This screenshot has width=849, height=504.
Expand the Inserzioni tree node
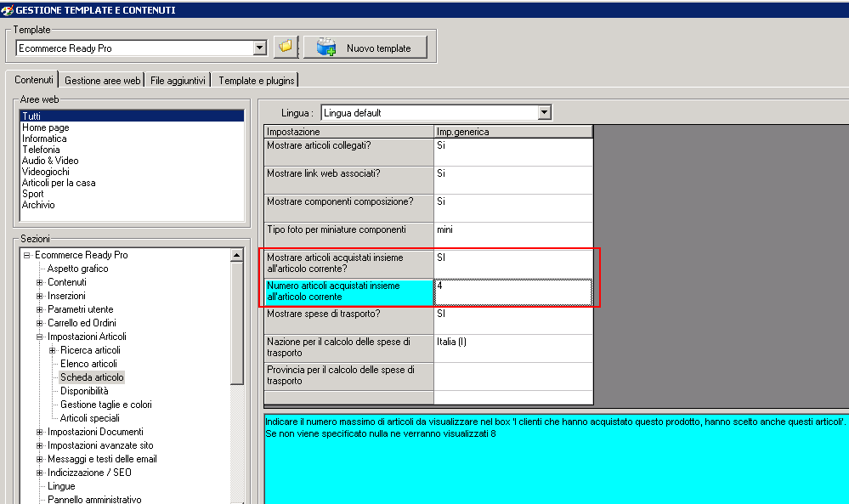(x=40, y=296)
